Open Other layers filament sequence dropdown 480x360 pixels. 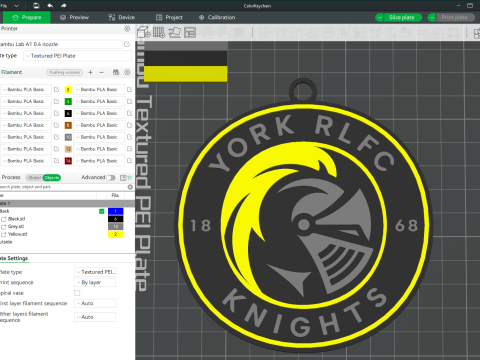click(x=95, y=317)
